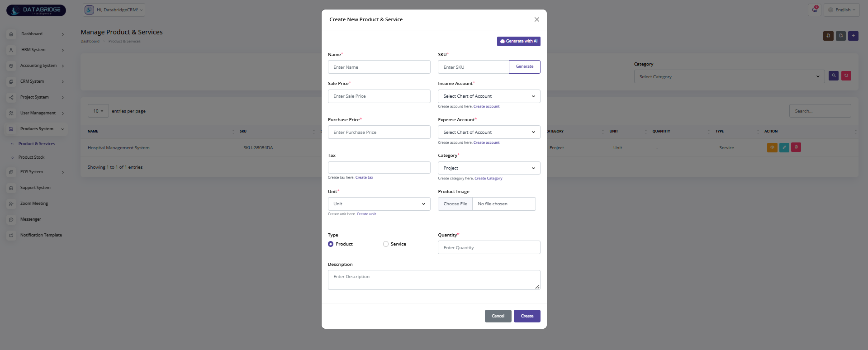Open the Category dropdown showing Project
The image size is (868, 350).
pos(489,168)
